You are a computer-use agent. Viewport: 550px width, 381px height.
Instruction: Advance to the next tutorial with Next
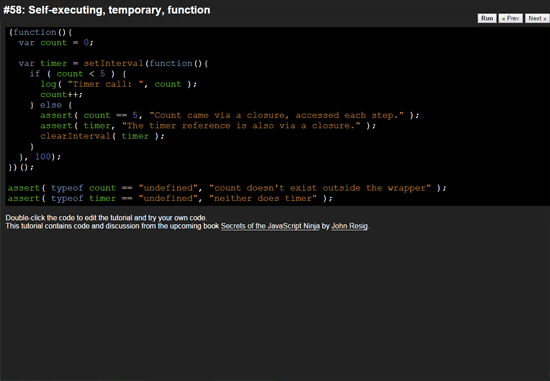537,18
